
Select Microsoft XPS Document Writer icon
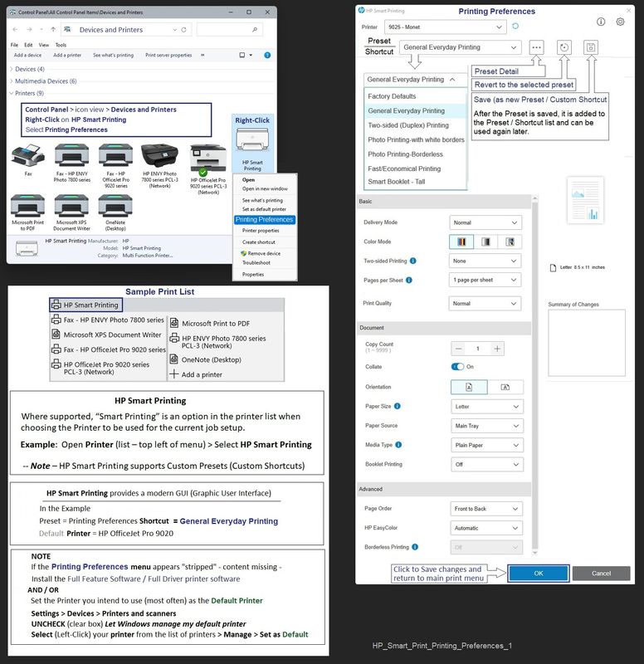coord(71,205)
